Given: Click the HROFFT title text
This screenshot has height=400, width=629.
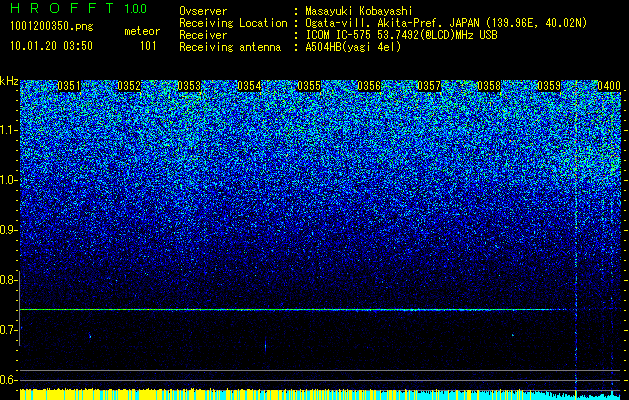Looking at the screenshot, I should click(x=62, y=9).
